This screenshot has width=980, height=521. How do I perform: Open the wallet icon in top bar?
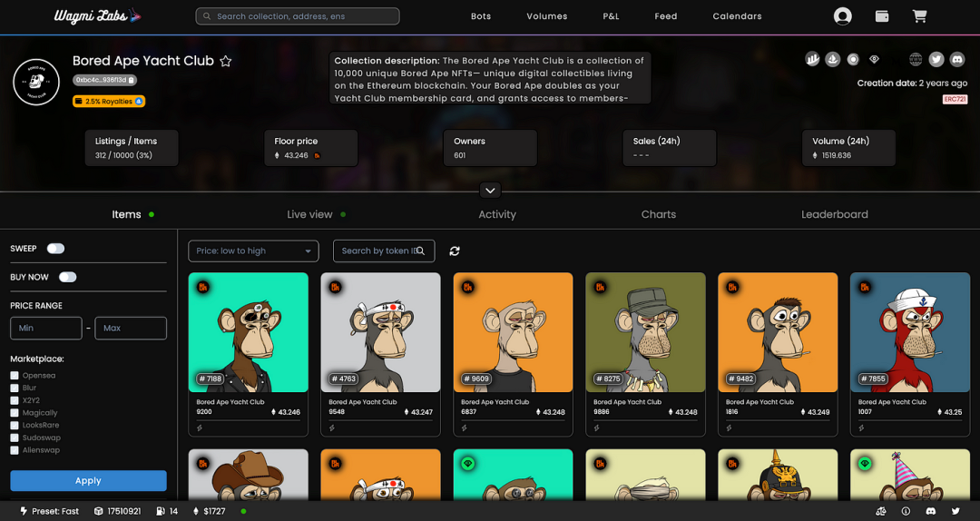(x=882, y=16)
